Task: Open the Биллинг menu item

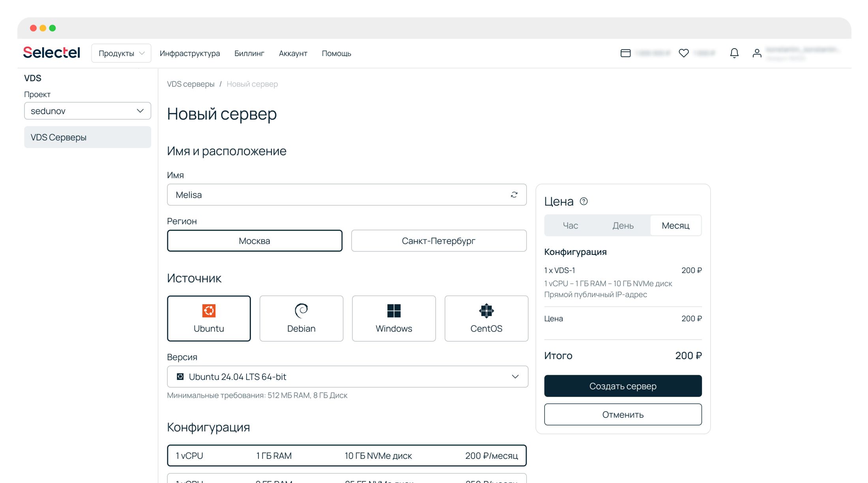Action: [x=249, y=53]
